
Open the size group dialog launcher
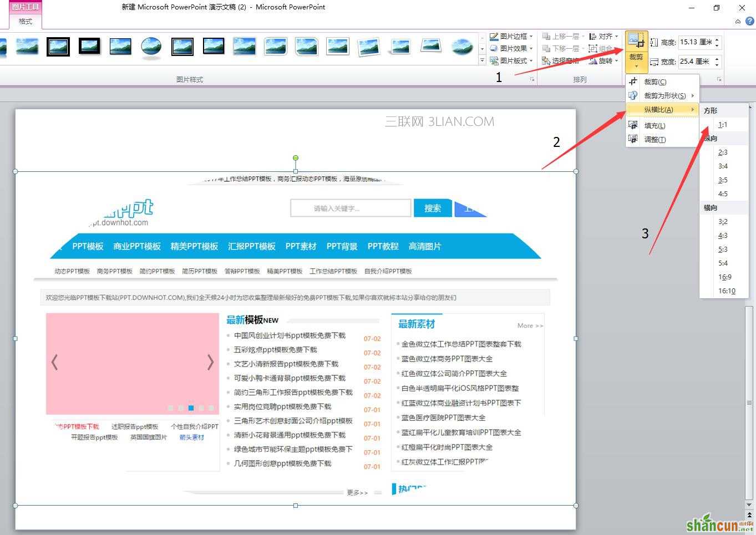point(719,80)
